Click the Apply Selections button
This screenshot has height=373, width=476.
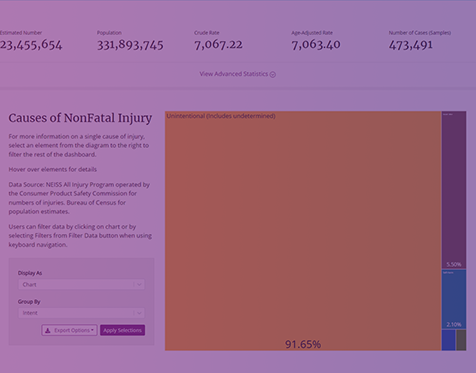[122, 330]
